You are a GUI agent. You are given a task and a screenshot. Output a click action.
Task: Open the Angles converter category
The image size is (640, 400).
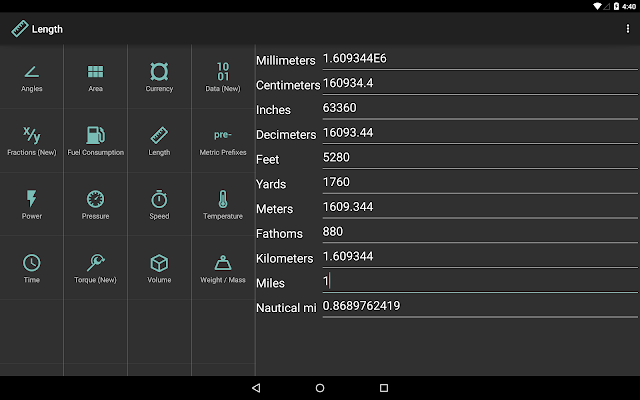pyautogui.click(x=32, y=77)
